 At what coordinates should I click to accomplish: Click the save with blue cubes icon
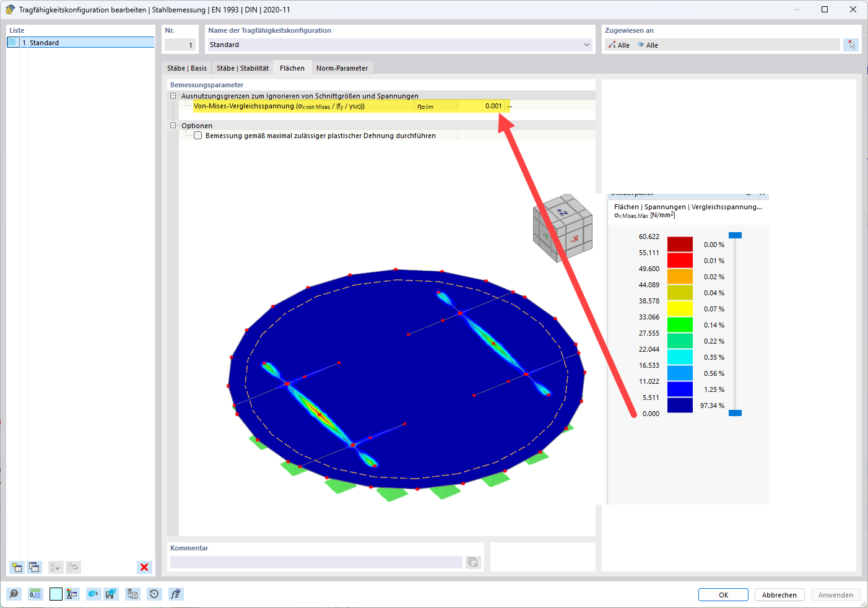pyautogui.click(x=111, y=594)
